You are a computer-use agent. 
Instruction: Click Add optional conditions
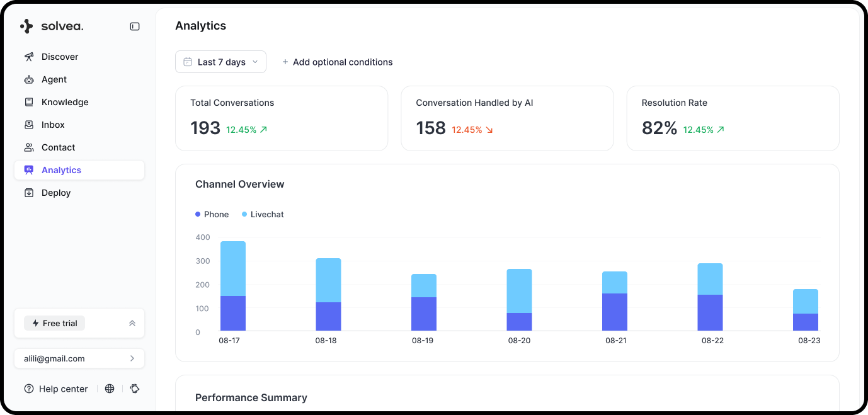point(338,62)
